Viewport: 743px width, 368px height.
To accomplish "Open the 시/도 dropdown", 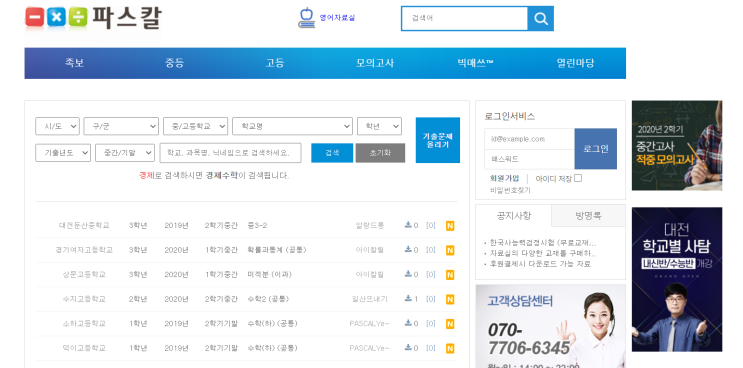I will tap(57, 126).
